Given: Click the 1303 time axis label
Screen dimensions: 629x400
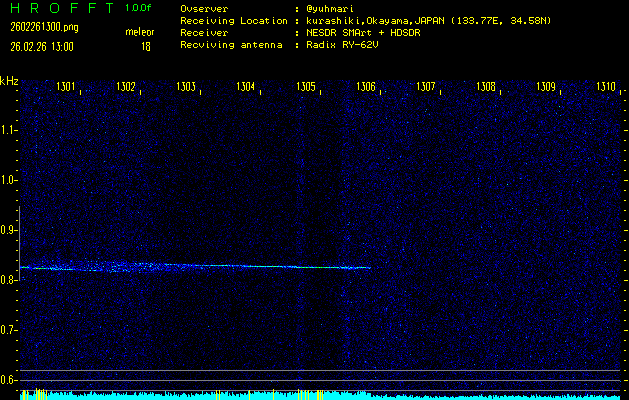Looking at the screenshot, I should tap(186, 86).
